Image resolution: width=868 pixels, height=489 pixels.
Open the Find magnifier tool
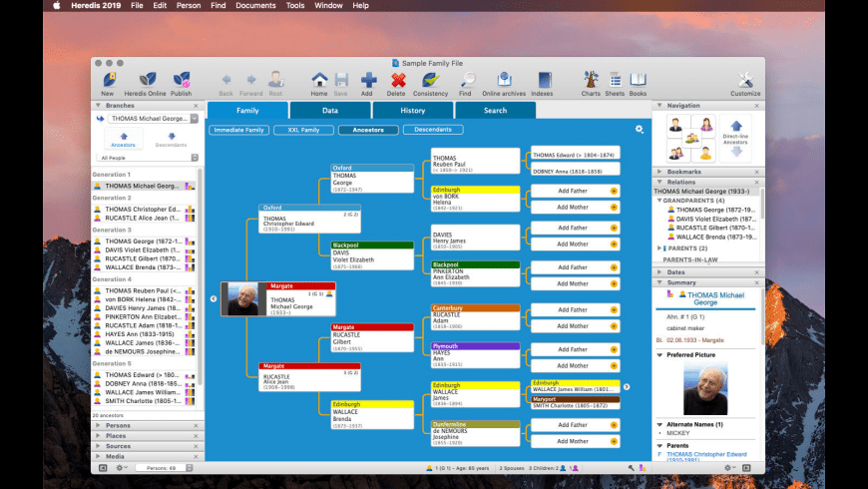467,80
